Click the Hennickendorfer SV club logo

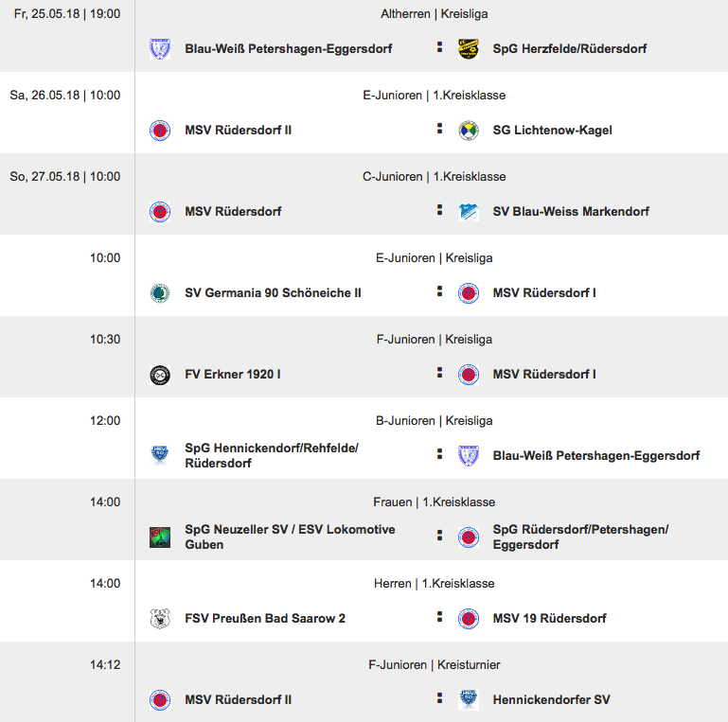pyautogui.click(x=468, y=700)
